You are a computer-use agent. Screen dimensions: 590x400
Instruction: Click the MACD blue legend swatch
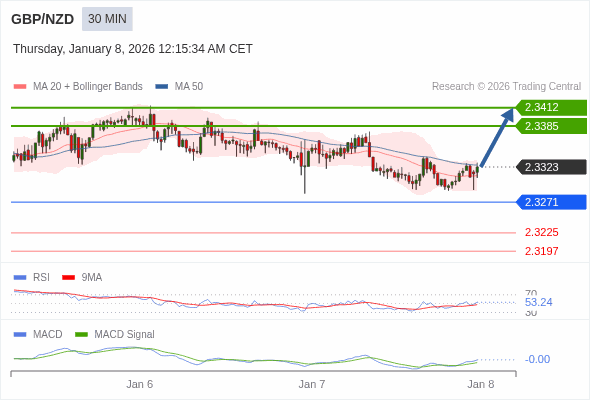[20, 335]
